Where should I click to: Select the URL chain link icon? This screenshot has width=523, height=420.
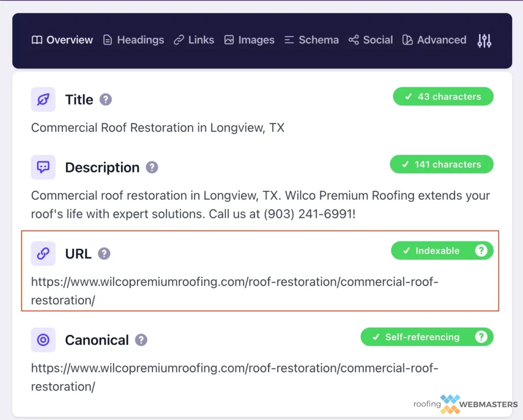pos(43,254)
